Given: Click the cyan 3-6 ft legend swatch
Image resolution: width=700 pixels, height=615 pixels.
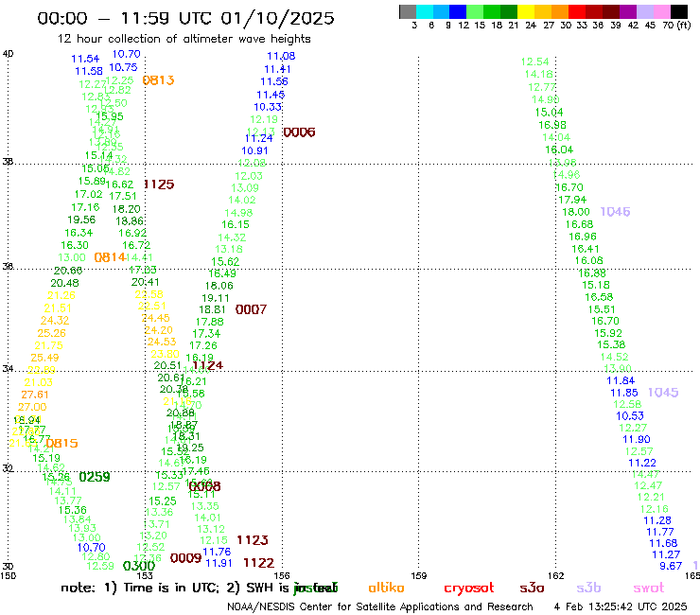Looking at the screenshot, I should coord(424,11).
